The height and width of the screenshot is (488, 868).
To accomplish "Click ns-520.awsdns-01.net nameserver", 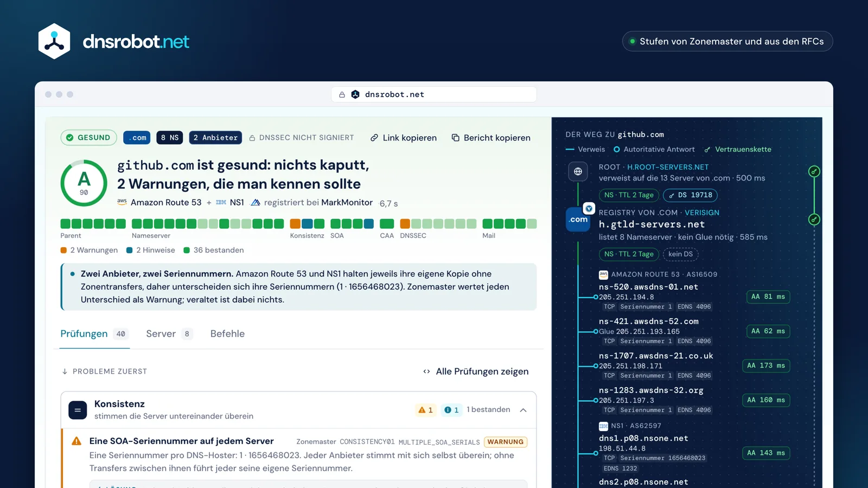I will 648,287.
